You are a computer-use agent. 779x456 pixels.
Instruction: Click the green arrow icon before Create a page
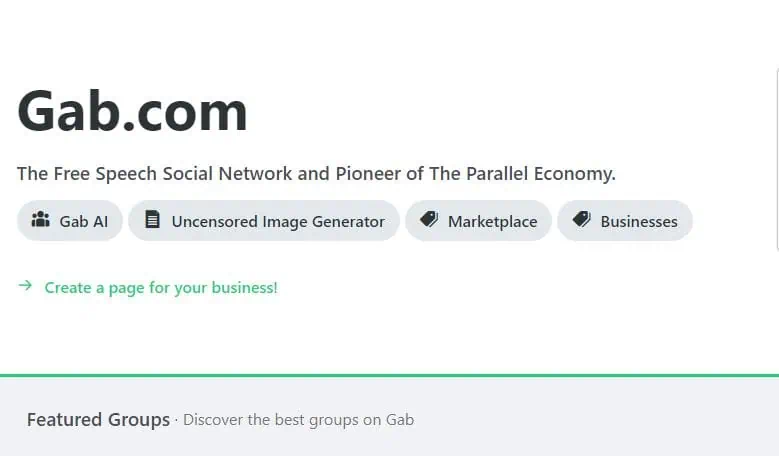point(25,286)
